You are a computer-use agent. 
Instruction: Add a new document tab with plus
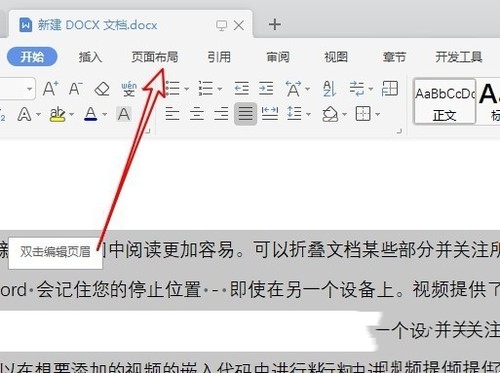[x=275, y=25]
